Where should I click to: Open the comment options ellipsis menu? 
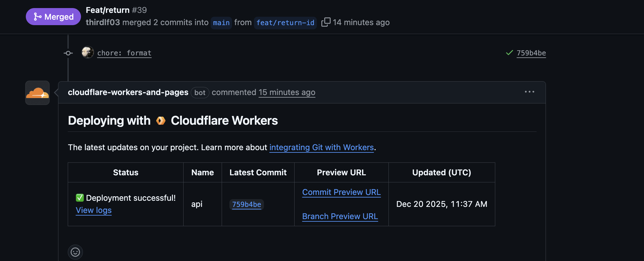[x=529, y=92]
